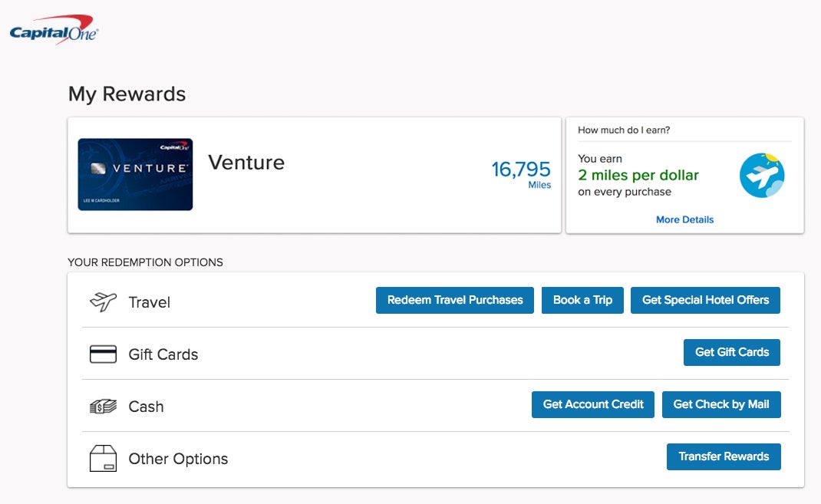The image size is (821, 504).
Task: Click the Venture card name text
Action: coord(246,163)
